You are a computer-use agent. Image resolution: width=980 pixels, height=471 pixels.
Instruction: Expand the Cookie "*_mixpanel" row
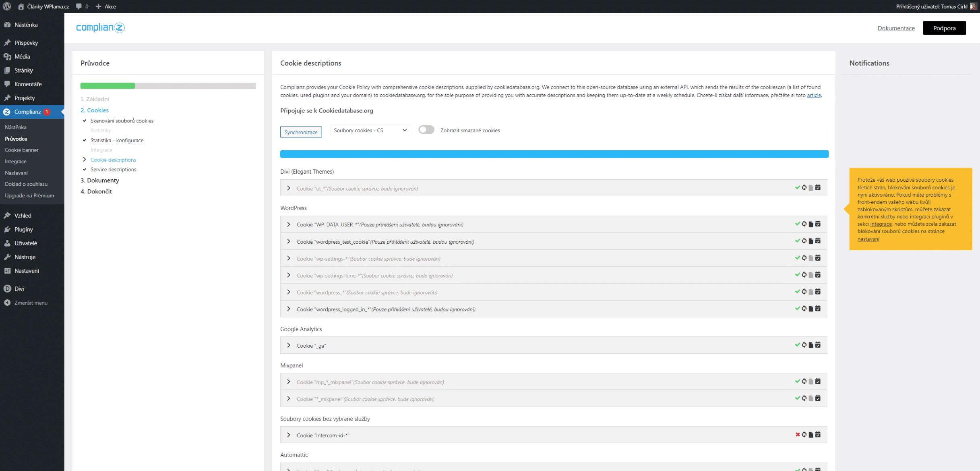pyautogui.click(x=289, y=398)
